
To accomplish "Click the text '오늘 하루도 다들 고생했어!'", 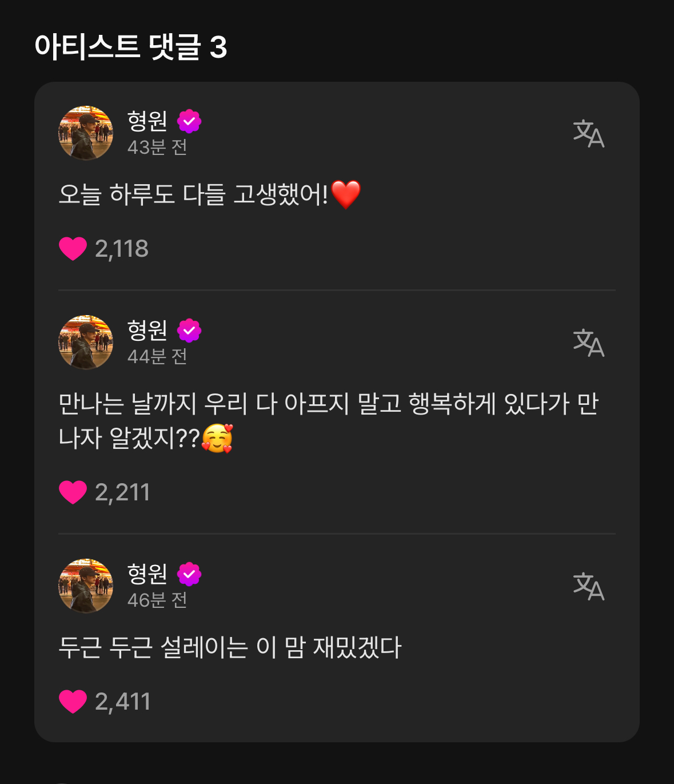I will [194, 195].
